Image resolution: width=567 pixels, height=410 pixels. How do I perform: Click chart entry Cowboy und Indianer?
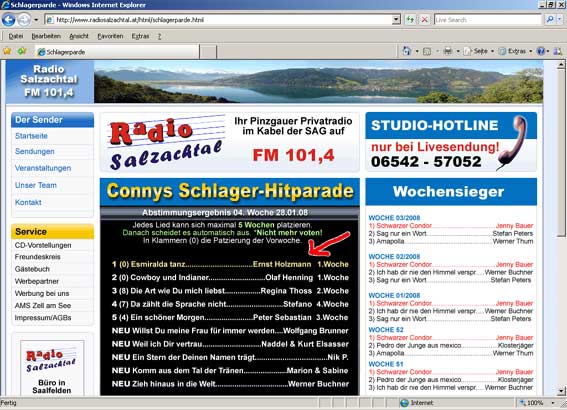(x=230, y=278)
